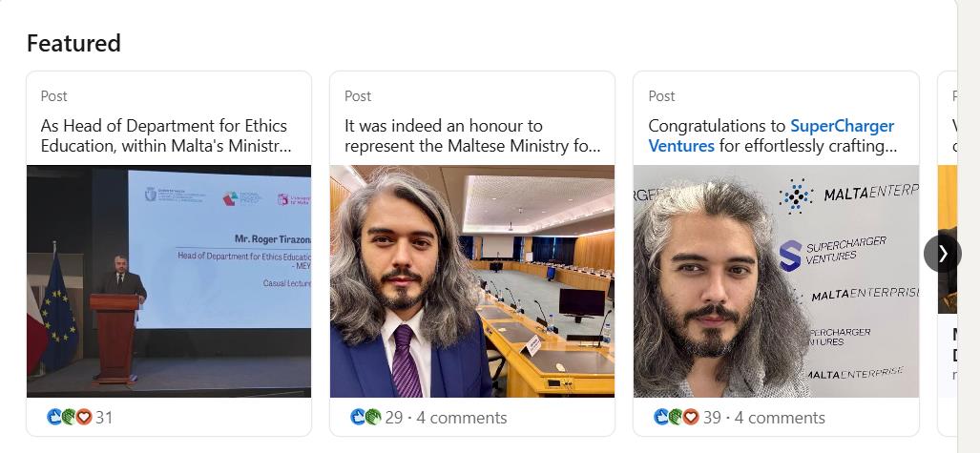Open "4 comments" on the SuperCharger Ventures post
Screen dimensions: 980x453
780,418
